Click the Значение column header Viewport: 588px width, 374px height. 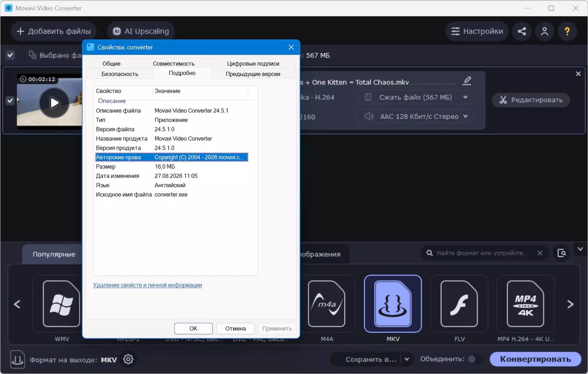200,91
